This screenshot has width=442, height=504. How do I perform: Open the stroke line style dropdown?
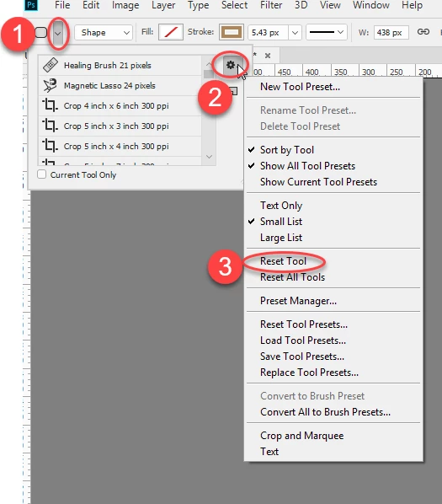[x=327, y=32]
